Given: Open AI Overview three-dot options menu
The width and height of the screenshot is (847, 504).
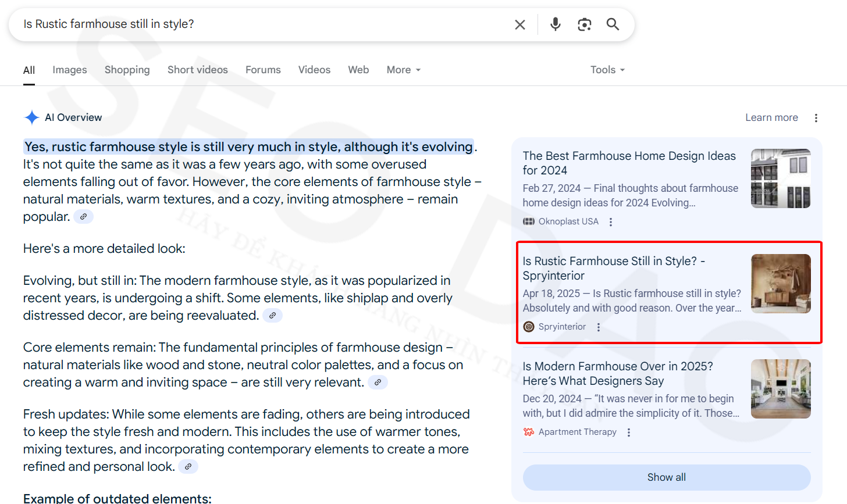Looking at the screenshot, I should click(816, 118).
